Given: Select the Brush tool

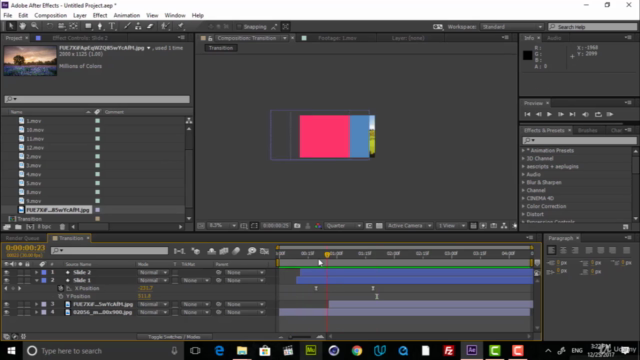Looking at the screenshot, I should pos(127,27).
